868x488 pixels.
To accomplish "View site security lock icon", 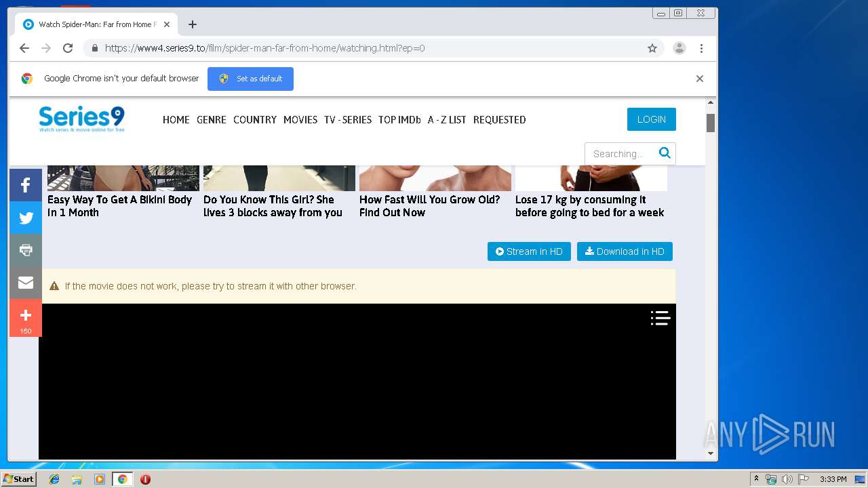I will (x=94, y=48).
